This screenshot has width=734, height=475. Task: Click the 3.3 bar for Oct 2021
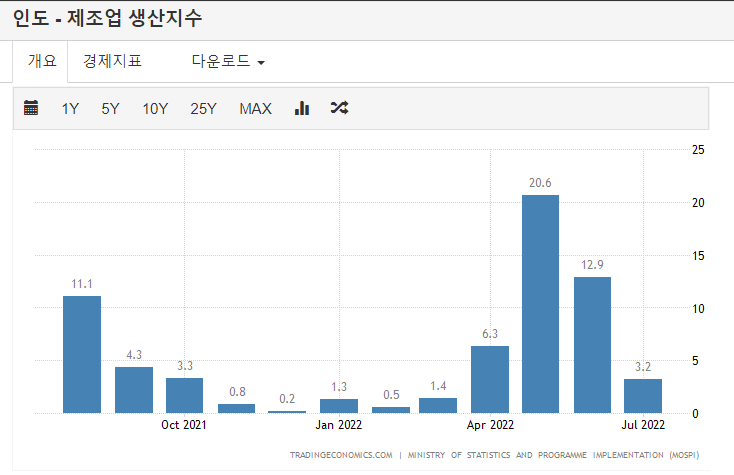pos(184,396)
